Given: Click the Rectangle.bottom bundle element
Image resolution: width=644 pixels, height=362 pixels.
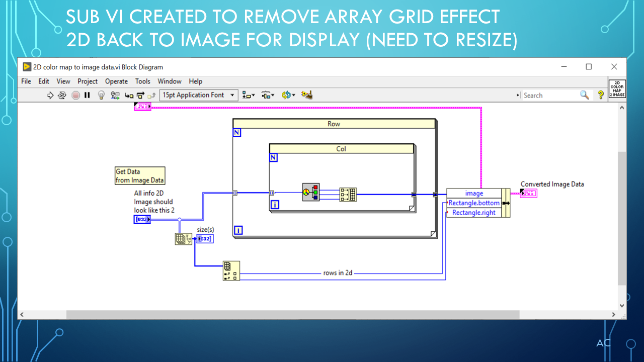Looking at the screenshot, I should [x=474, y=203].
